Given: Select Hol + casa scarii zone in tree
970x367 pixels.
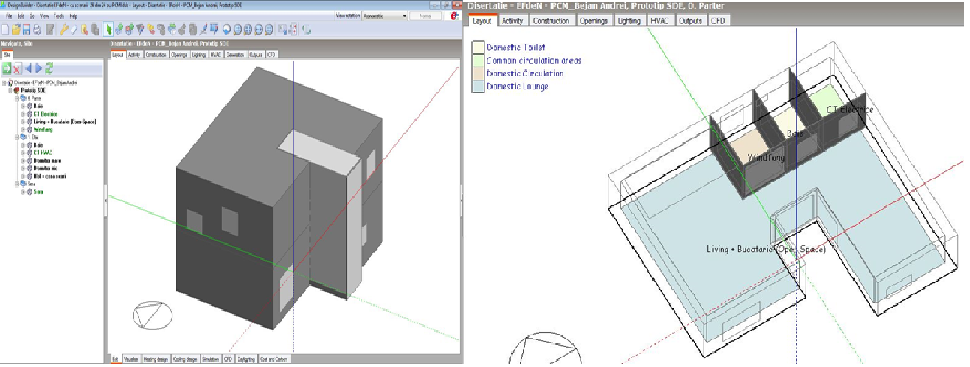Looking at the screenshot, I should pyautogui.click(x=49, y=176).
